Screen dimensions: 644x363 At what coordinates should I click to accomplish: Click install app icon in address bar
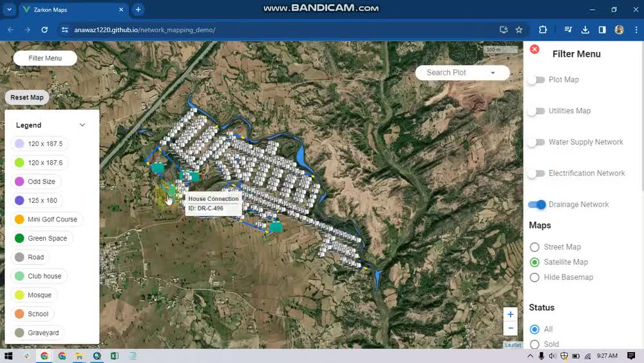coord(504,30)
